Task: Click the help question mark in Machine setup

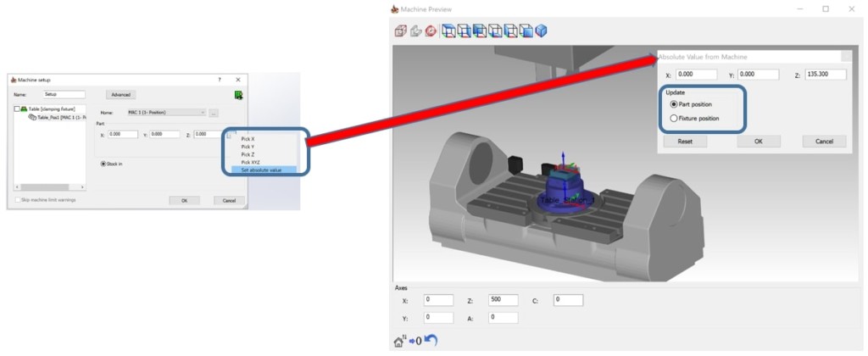Action: coord(220,81)
